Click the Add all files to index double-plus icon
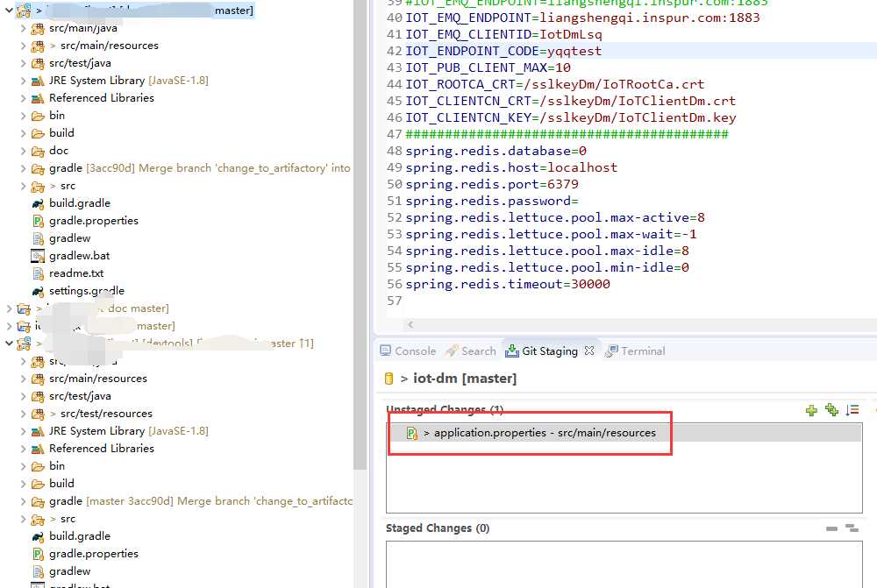The image size is (877, 588). click(831, 410)
